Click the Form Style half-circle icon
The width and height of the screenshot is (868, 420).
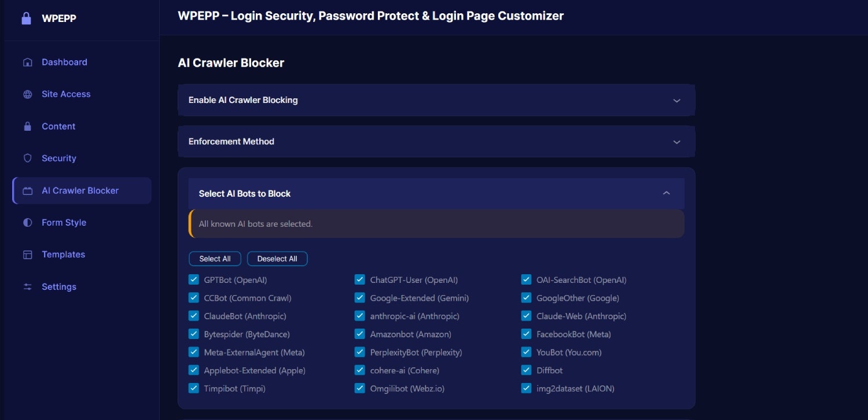tap(27, 223)
